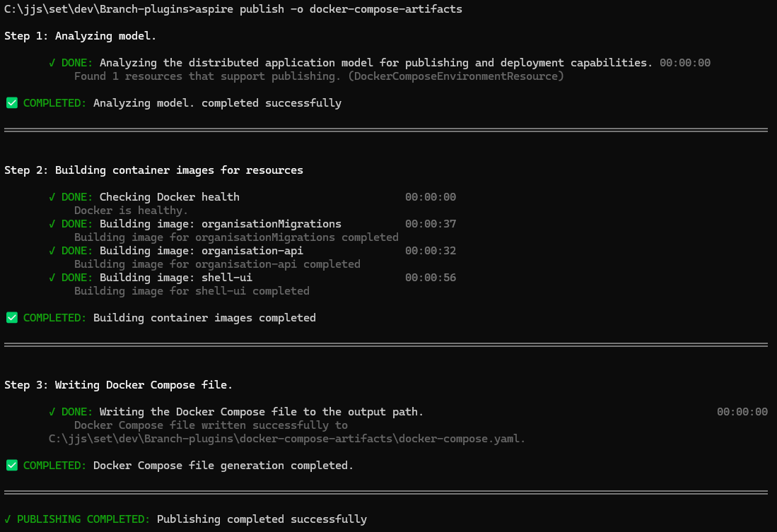
Task: Click the checkmark beside "Building image: shell-ui"
Action: tap(52, 278)
